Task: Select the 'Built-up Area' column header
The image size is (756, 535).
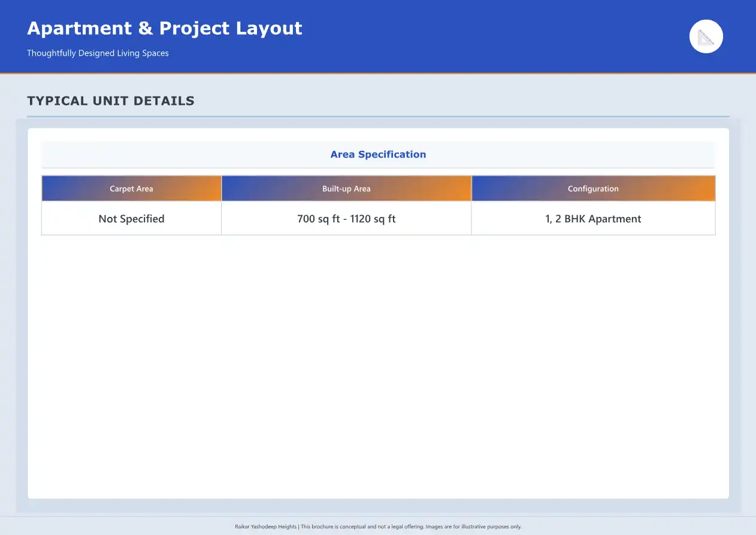Action: [346, 189]
